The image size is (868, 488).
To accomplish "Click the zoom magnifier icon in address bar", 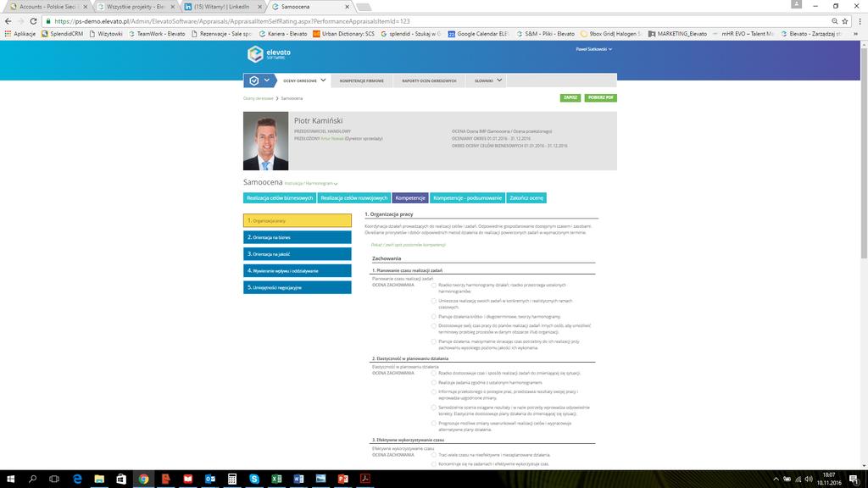I will (834, 21).
